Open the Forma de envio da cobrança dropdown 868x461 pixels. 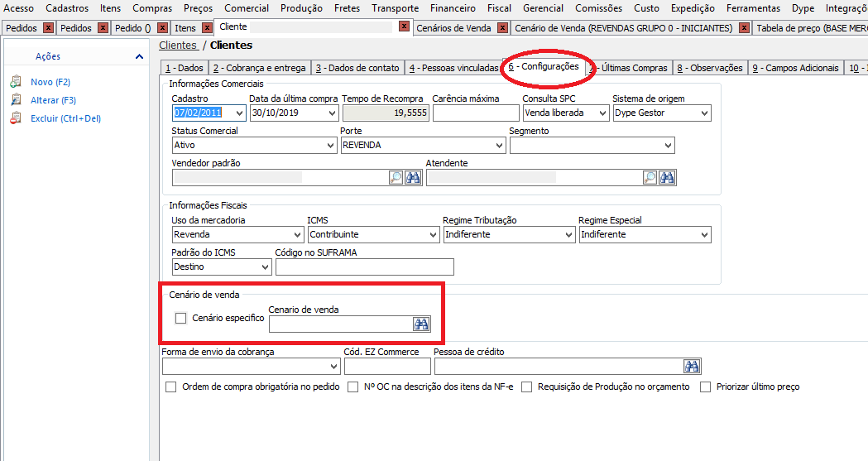(x=333, y=367)
